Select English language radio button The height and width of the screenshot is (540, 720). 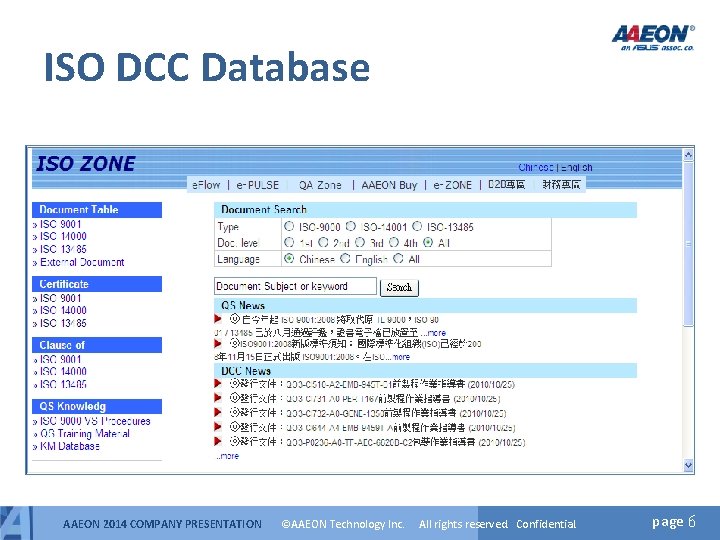point(345,259)
